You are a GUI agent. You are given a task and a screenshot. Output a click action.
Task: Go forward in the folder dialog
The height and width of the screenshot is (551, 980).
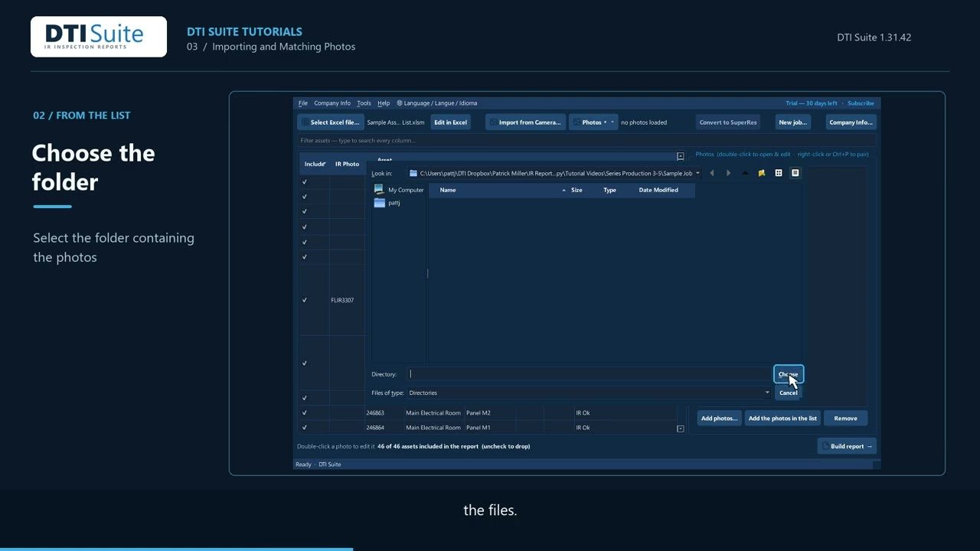click(x=728, y=173)
